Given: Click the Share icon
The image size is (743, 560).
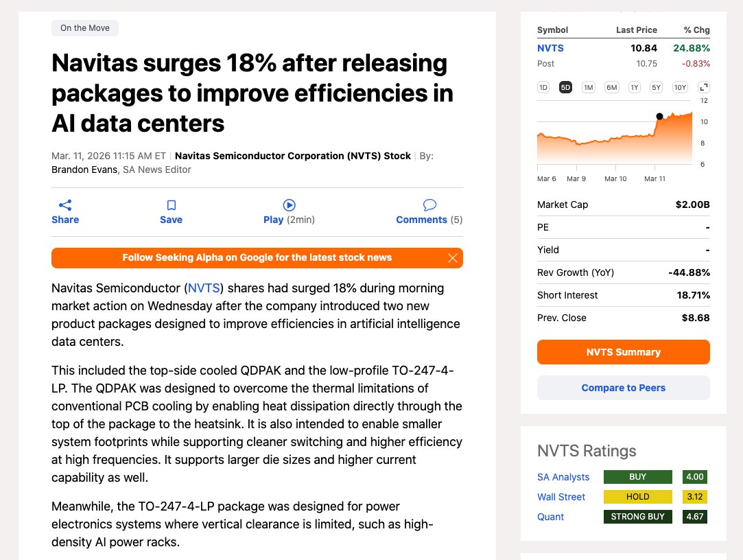Looking at the screenshot, I should click(x=65, y=205).
